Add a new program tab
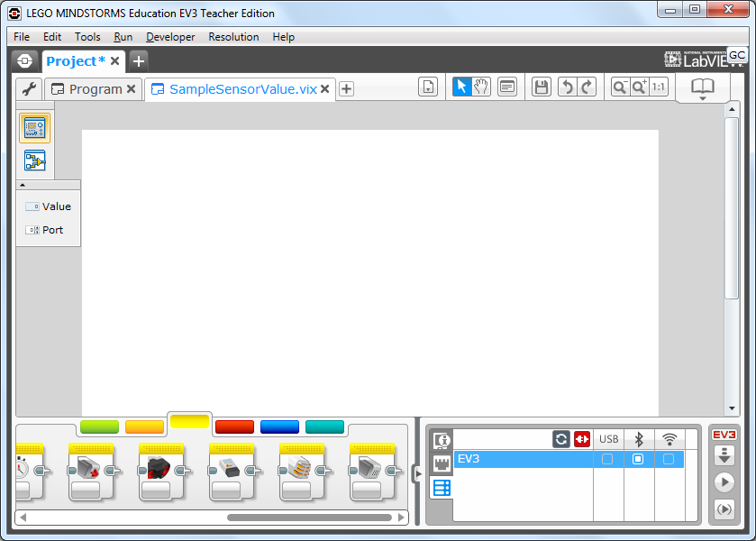This screenshot has height=541, width=756. point(346,88)
